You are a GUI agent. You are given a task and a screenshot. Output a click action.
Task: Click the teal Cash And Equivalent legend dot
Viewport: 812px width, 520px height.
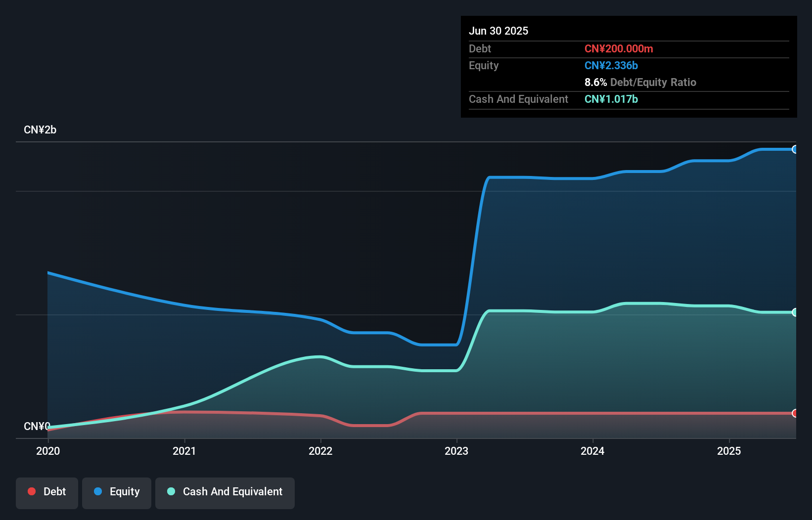[x=171, y=491]
